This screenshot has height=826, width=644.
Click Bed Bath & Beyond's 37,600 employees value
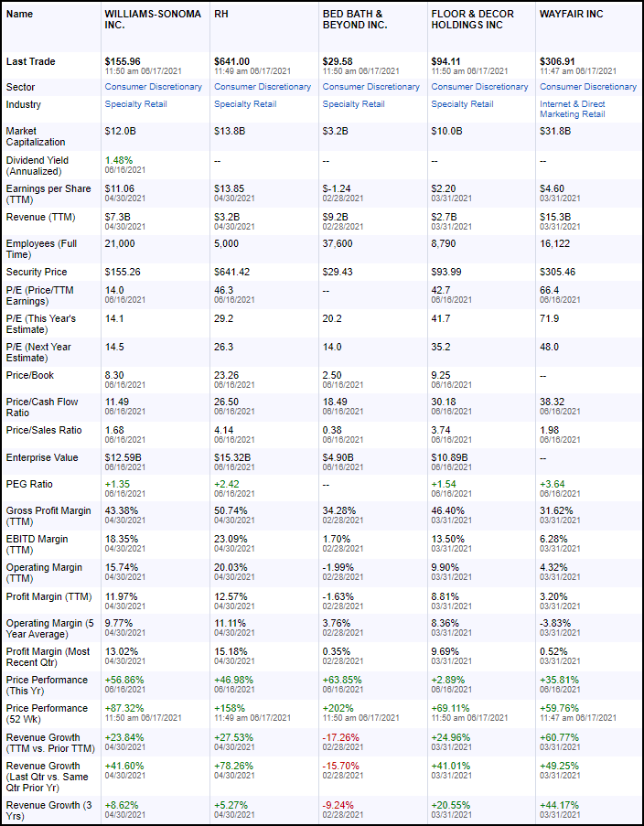click(338, 244)
